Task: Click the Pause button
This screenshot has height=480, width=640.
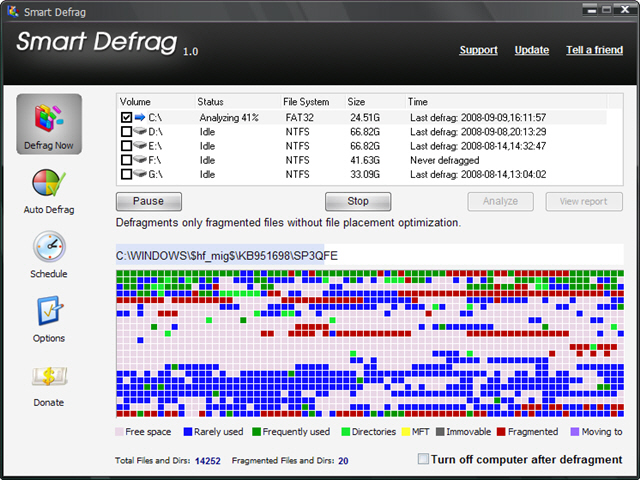Action: [149, 201]
